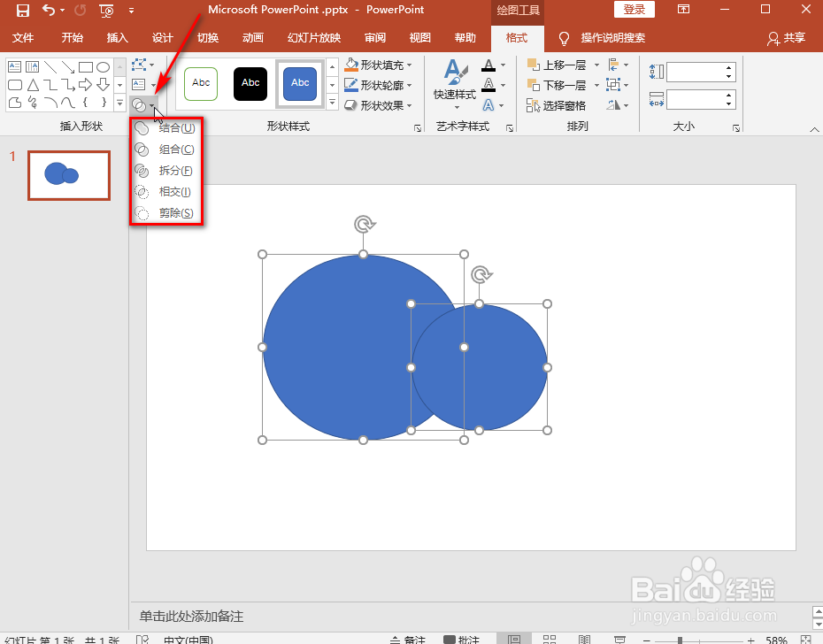This screenshot has height=644, width=823.
Task: Choose Fragment 拆分(F) from merge menu
Action: coord(165,171)
